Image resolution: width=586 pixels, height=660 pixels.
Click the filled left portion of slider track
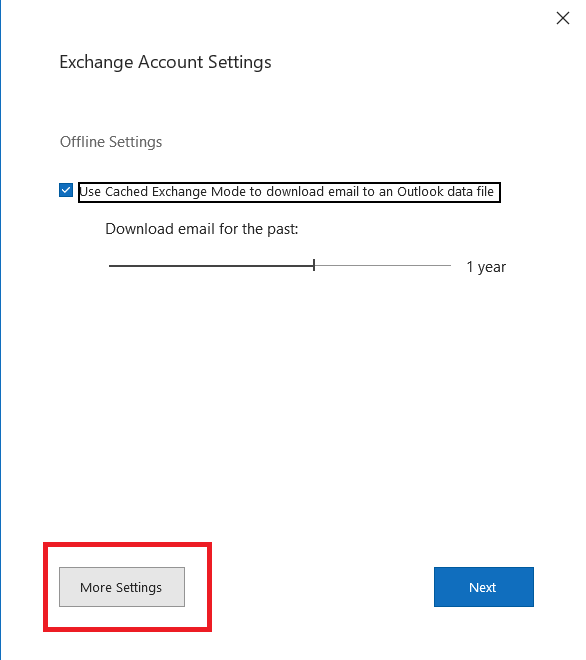coord(210,266)
